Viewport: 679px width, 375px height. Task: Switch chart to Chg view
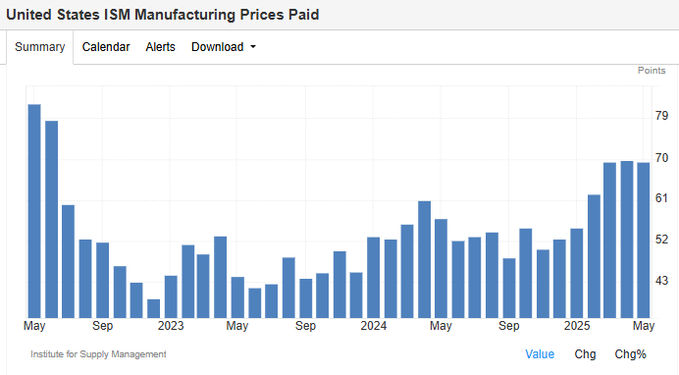point(585,354)
